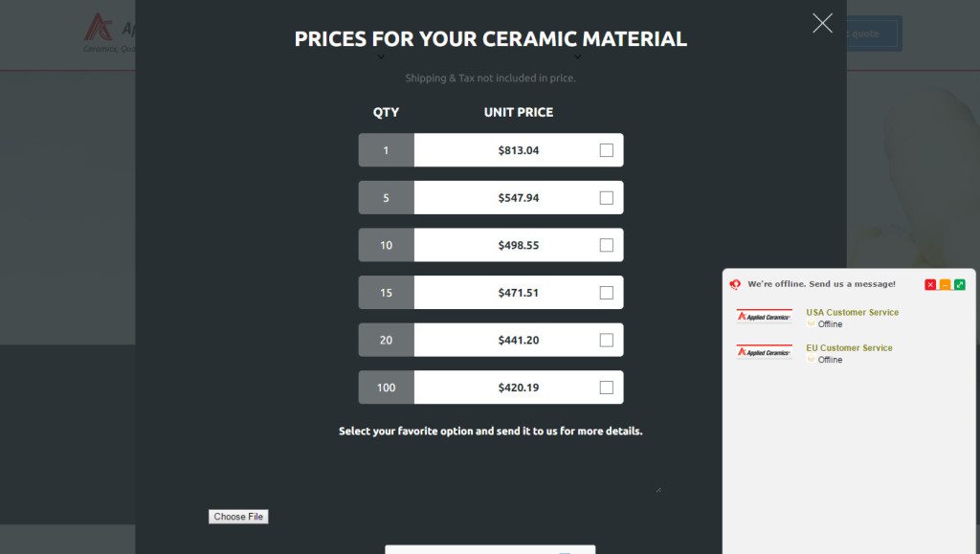Viewport: 980px width, 554px height.
Task: Pop out the chat using green icon
Action: (959, 285)
